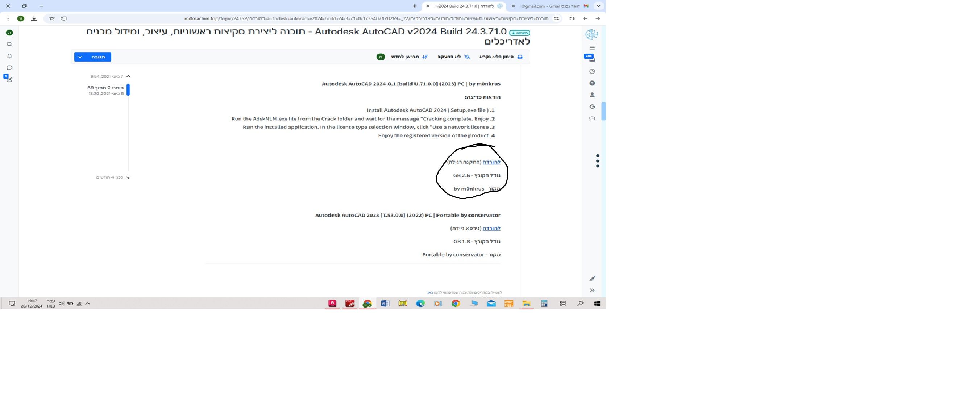Image resolution: width=980 pixels, height=397 pixels.
Task: Open the forum hamburger menu
Action: pos(592,48)
